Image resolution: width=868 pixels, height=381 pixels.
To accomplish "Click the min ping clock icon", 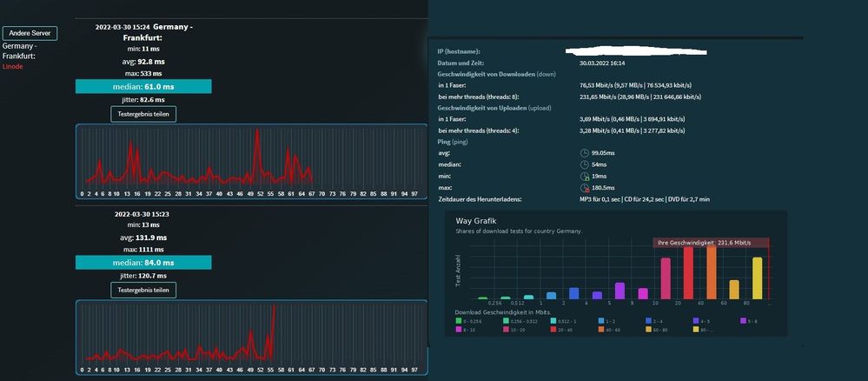I will coord(584,177).
